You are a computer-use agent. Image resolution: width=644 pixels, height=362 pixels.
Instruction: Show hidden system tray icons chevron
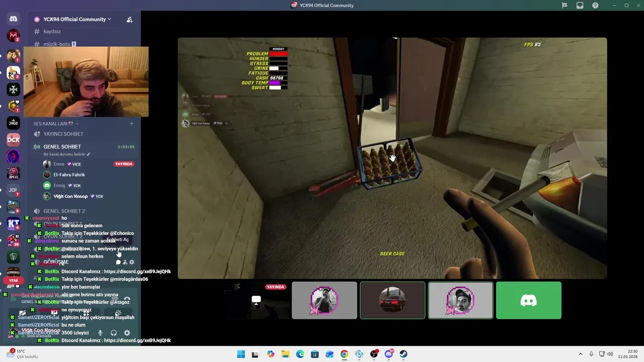pos(580,354)
